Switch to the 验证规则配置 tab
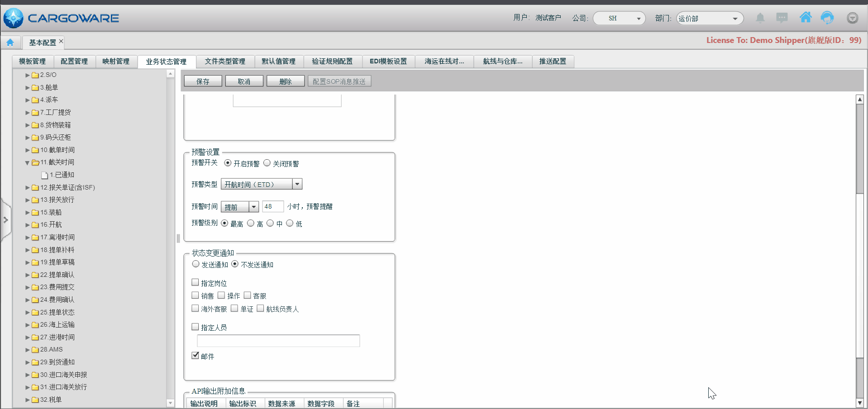Image resolution: width=868 pixels, height=409 pixels. pos(332,62)
